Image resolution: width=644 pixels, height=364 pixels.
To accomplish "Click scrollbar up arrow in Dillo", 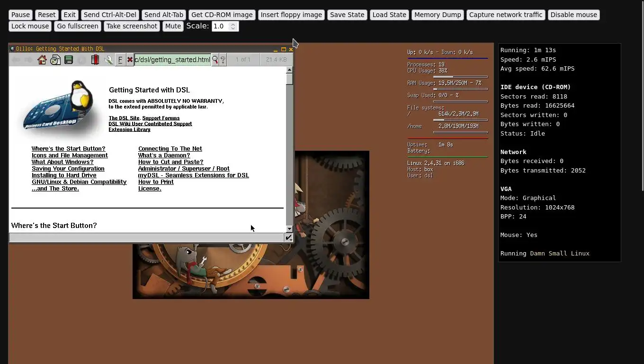I will [289, 70].
